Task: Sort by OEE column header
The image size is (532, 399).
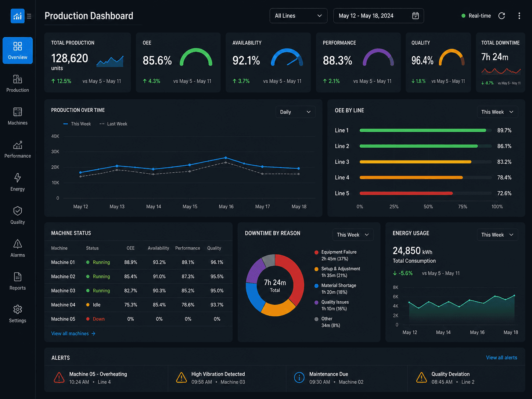Action: tap(130, 248)
